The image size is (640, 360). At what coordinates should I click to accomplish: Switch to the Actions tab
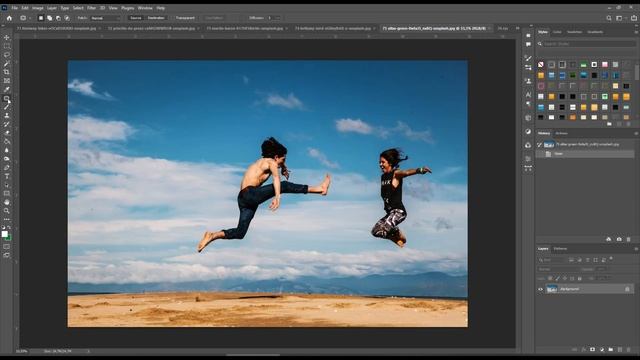coord(562,133)
